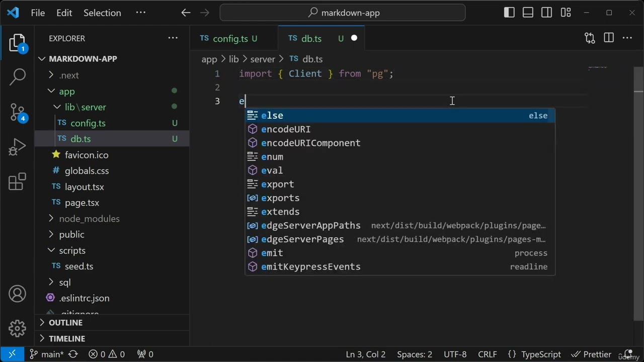Open the File menu
The height and width of the screenshot is (362, 644).
coord(38,13)
